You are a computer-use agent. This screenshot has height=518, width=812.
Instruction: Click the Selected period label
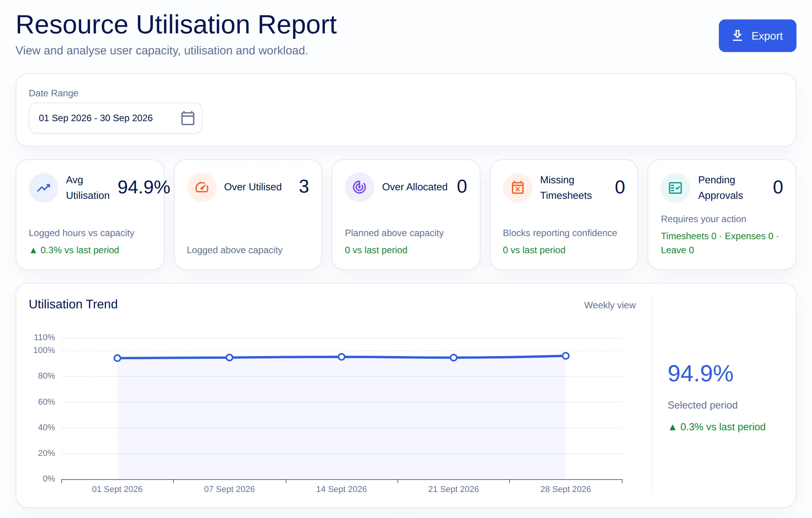703,405
